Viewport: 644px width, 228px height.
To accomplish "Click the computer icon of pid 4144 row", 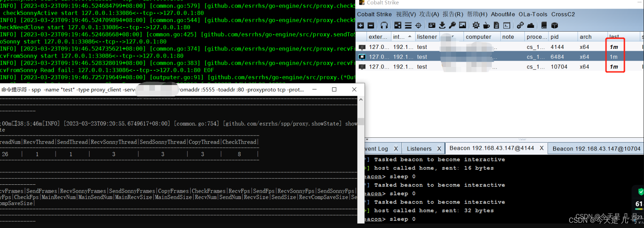I will pos(362,47).
